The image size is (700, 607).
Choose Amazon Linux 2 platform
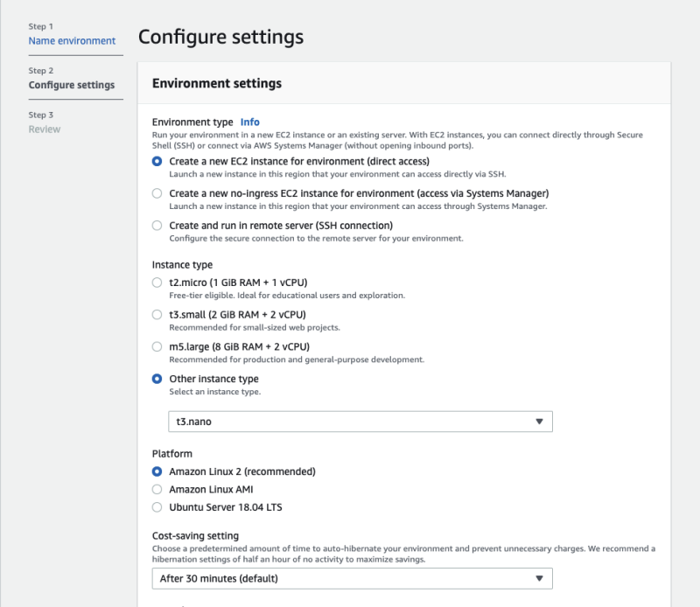(x=157, y=471)
